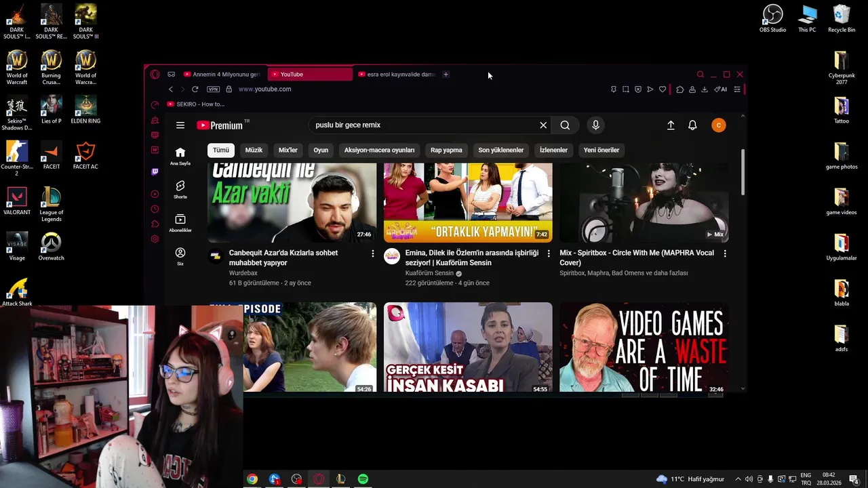Click the heart bookmark icon in address bar

click(663, 89)
